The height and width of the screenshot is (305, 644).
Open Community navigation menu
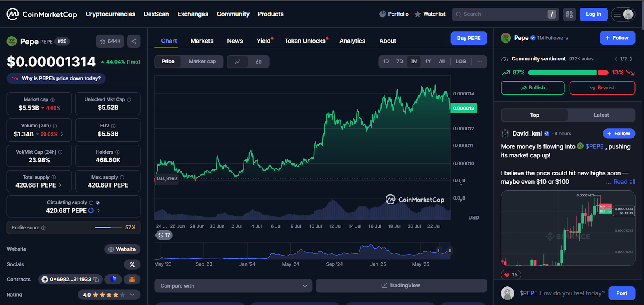pyautogui.click(x=233, y=14)
